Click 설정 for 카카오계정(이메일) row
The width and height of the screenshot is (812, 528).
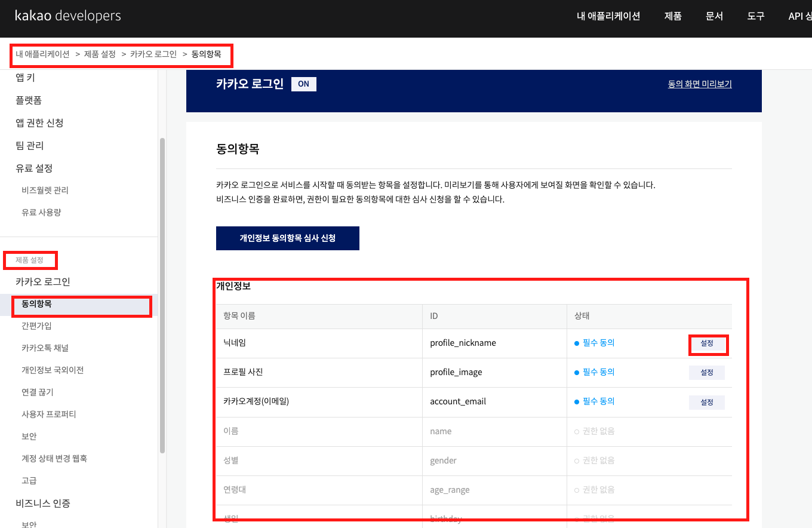pyautogui.click(x=707, y=402)
